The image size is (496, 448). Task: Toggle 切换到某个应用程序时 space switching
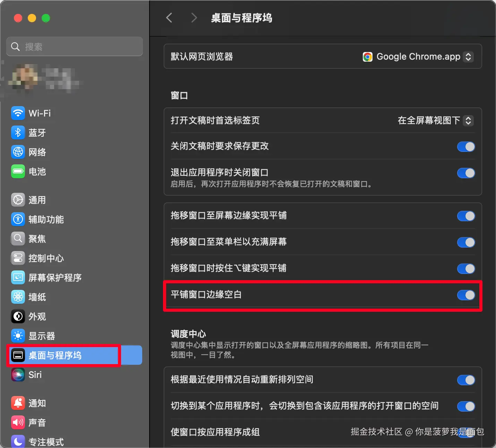[466, 406]
